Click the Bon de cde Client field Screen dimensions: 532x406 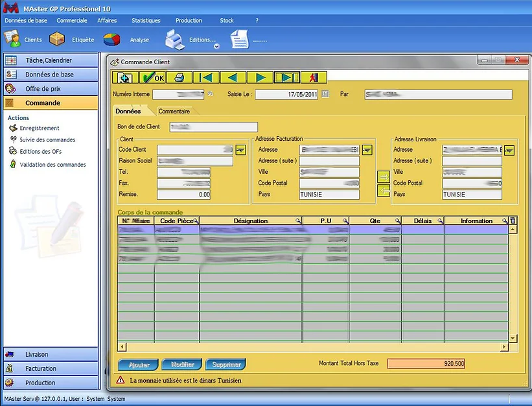pyautogui.click(x=213, y=127)
